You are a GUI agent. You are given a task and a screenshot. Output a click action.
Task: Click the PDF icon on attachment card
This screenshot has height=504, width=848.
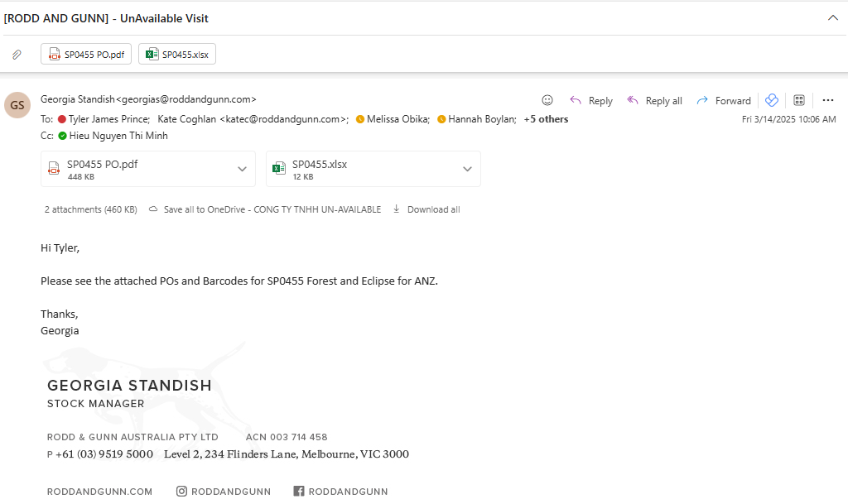[x=54, y=169]
